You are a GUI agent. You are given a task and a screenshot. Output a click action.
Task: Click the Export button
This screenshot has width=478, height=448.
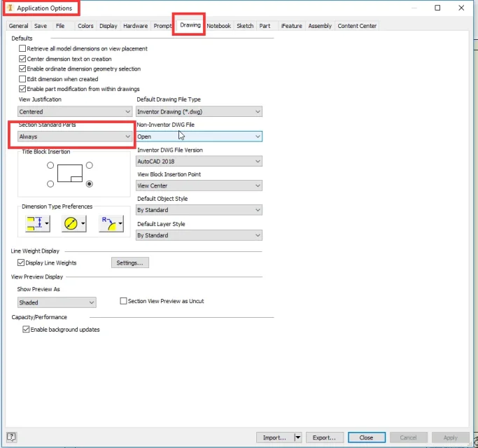pos(324,437)
